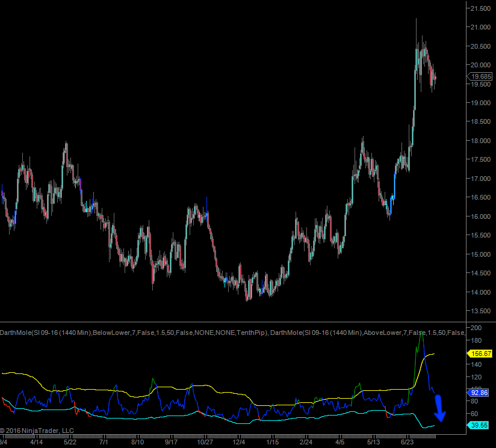Select the 4/5 date axis label
Viewport: 496px width, 448px height.
pos(341,442)
